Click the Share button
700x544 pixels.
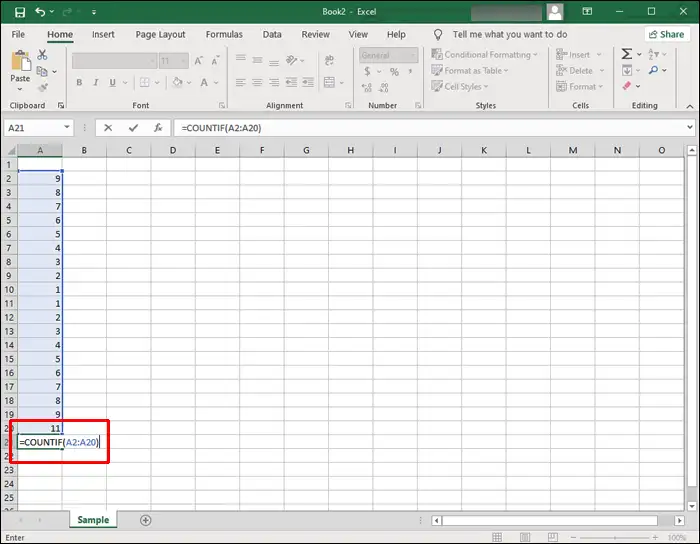click(x=667, y=34)
